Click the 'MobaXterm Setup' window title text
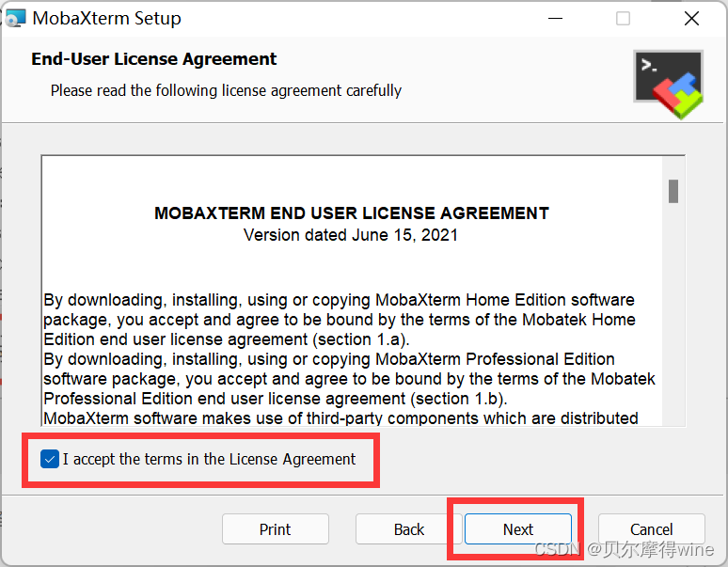Image resolution: width=728 pixels, height=567 pixels. (107, 19)
